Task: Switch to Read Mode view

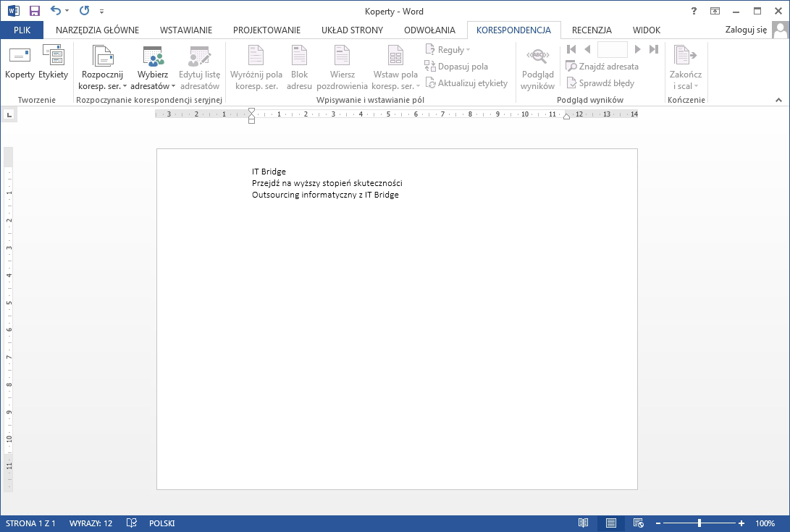Action: 583,523
